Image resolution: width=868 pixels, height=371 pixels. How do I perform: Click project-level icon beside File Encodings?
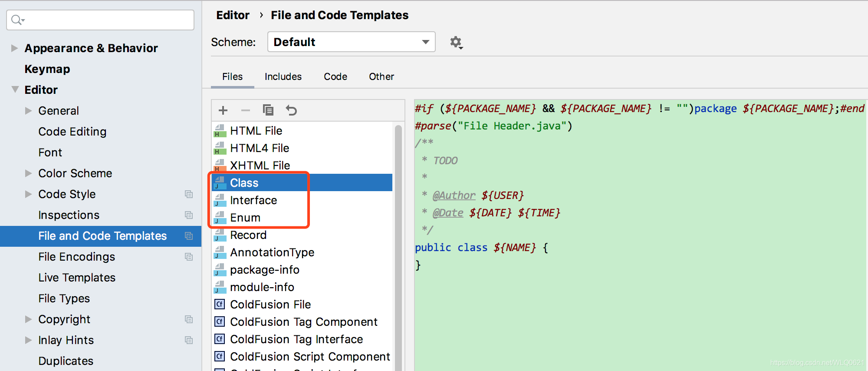point(189,257)
